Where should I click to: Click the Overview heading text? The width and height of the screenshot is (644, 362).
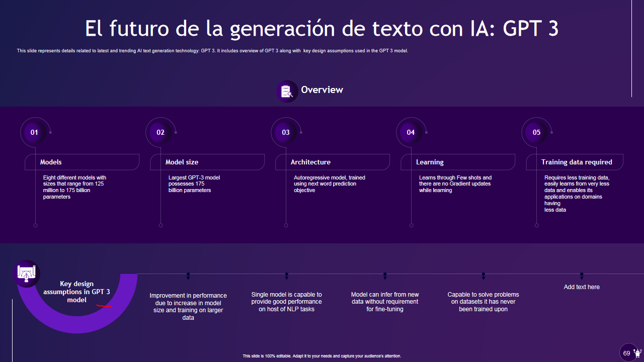click(x=322, y=89)
